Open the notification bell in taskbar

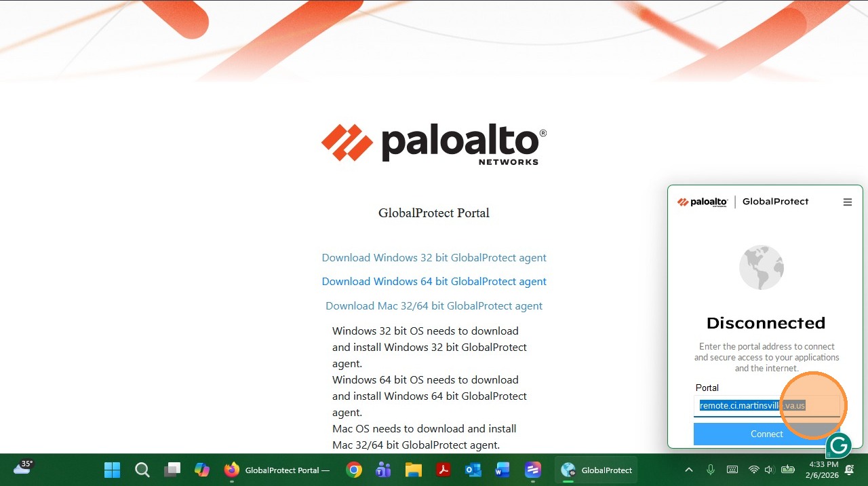point(850,470)
